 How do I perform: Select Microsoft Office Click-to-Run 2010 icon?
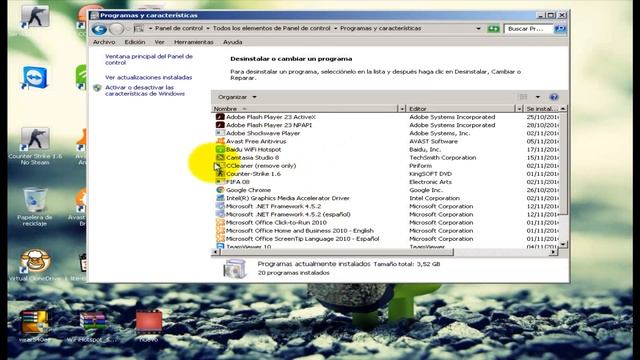[x=220, y=222]
